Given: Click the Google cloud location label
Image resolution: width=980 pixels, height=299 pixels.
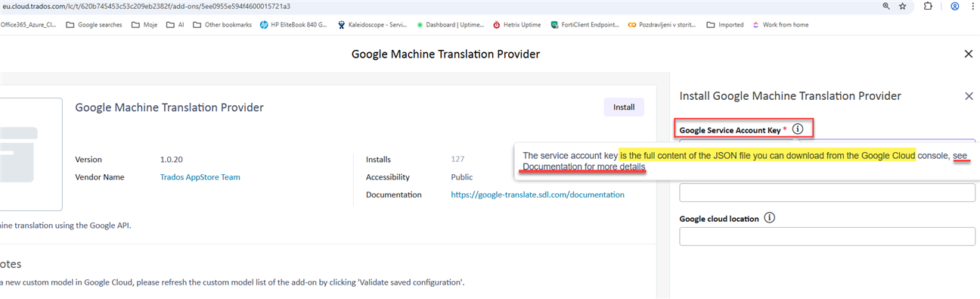Looking at the screenshot, I should coord(719,219).
